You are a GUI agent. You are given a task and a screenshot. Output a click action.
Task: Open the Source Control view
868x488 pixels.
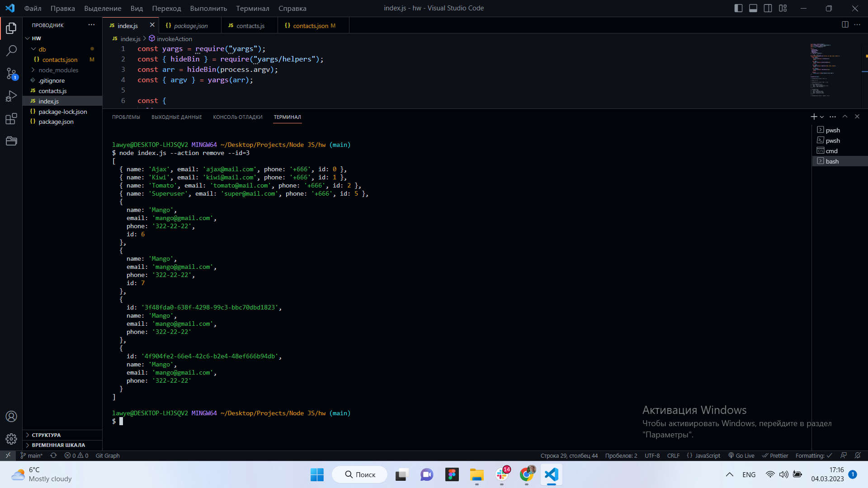11,74
